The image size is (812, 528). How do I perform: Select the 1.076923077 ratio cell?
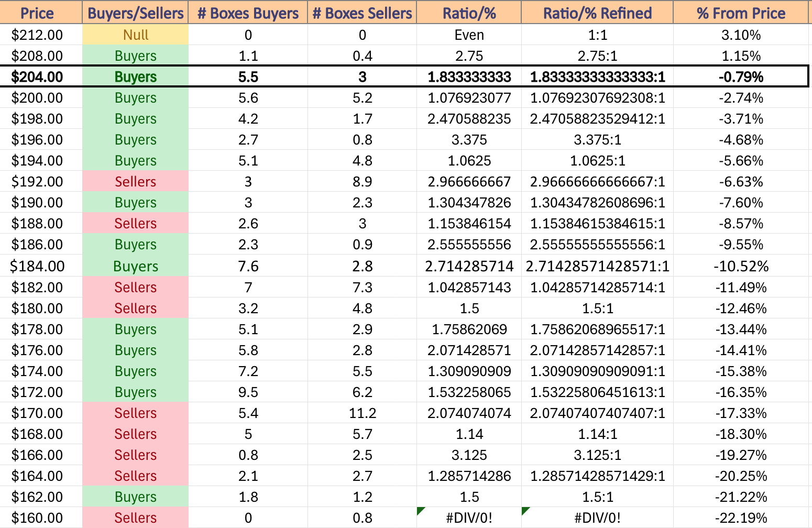click(469, 97)
